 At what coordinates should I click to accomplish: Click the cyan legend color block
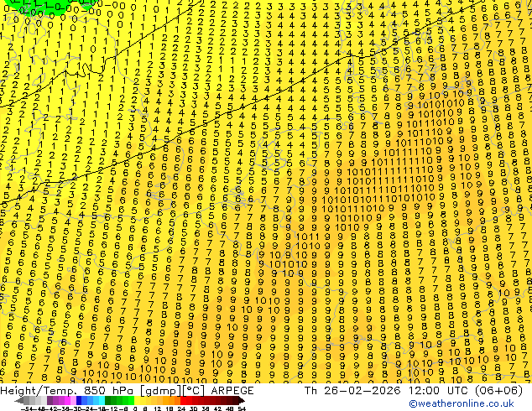click(102, 400)
